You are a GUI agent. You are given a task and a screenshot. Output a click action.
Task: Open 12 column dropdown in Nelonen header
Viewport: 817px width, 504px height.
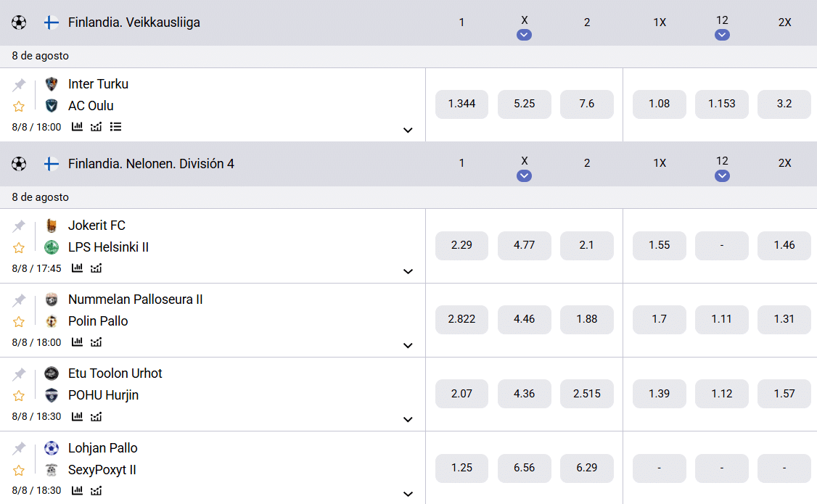pos(722,176)
